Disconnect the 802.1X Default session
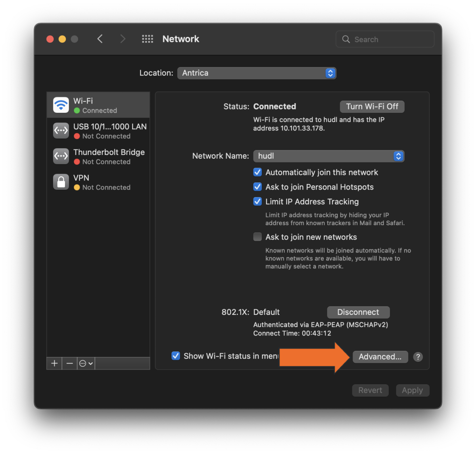 coord(358,312)
